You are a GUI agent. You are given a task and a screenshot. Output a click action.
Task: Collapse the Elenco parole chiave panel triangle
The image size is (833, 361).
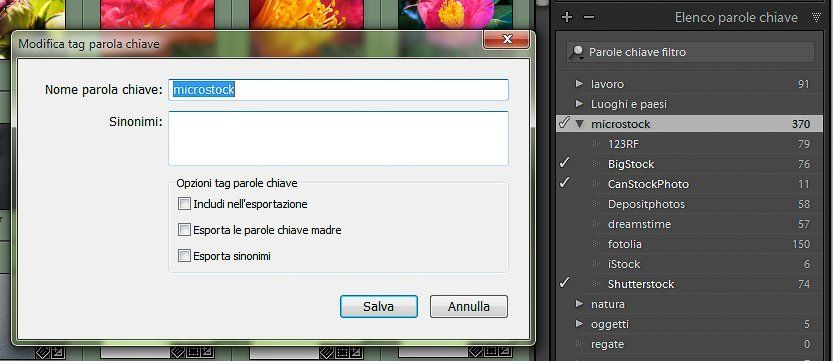tap(817, 18)
